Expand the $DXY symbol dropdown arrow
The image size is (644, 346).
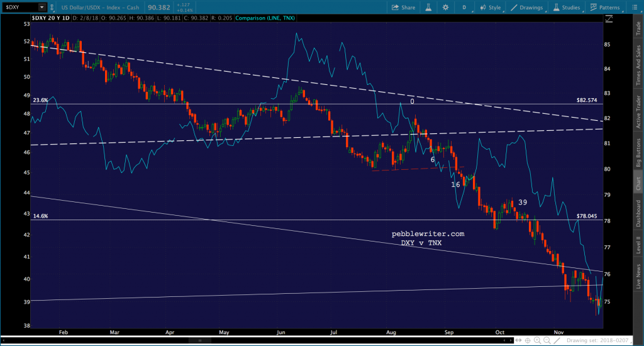point(42,8)
